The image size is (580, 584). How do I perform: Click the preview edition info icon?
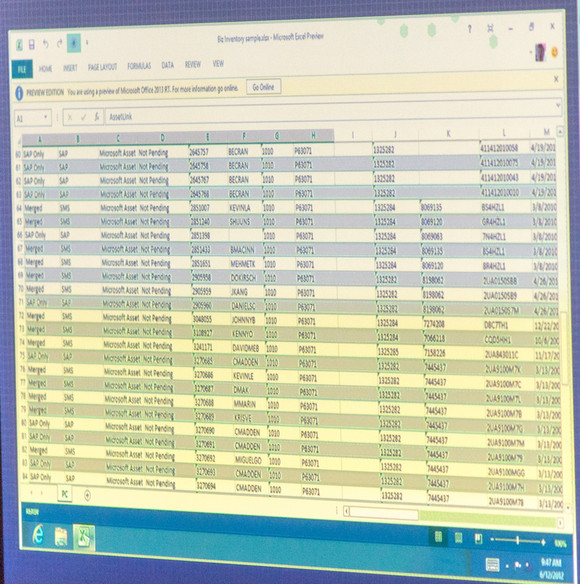tap(19, 93)
